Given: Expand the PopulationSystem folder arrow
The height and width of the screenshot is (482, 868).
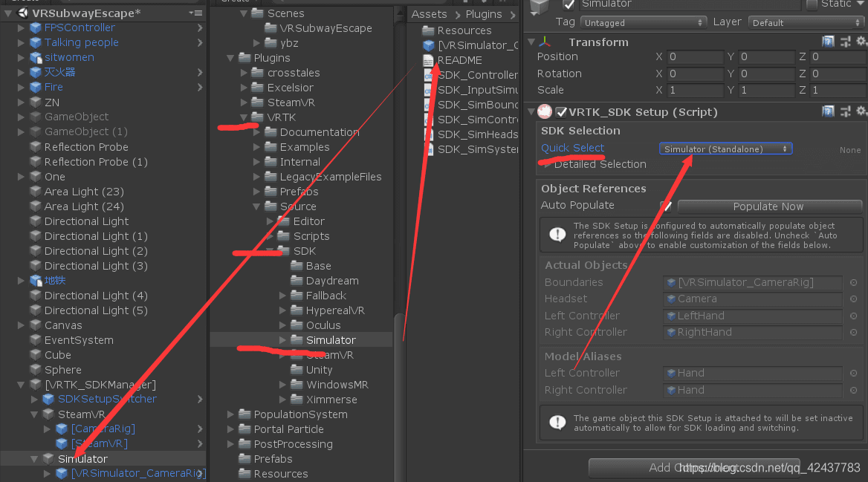Looking at the screenshot, I should [x=230, y=414].
